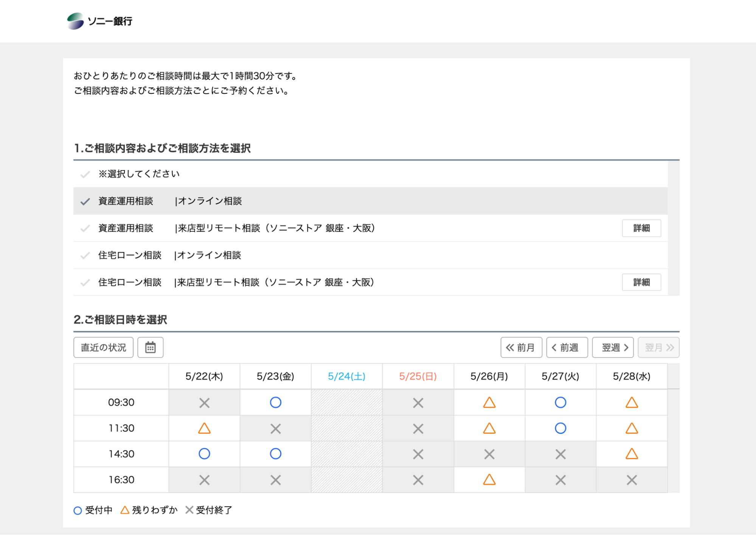This screenshot has width=756, height=535.
Task: Click the 5/25(日) column header
Action: tap(418, 377)
